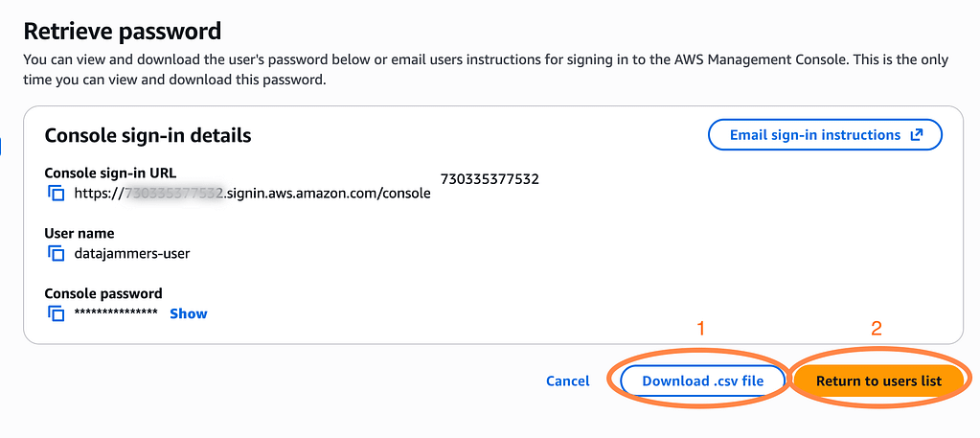Select the datajammers-user name text
980x438 pixels.
(x=133, y=254)
